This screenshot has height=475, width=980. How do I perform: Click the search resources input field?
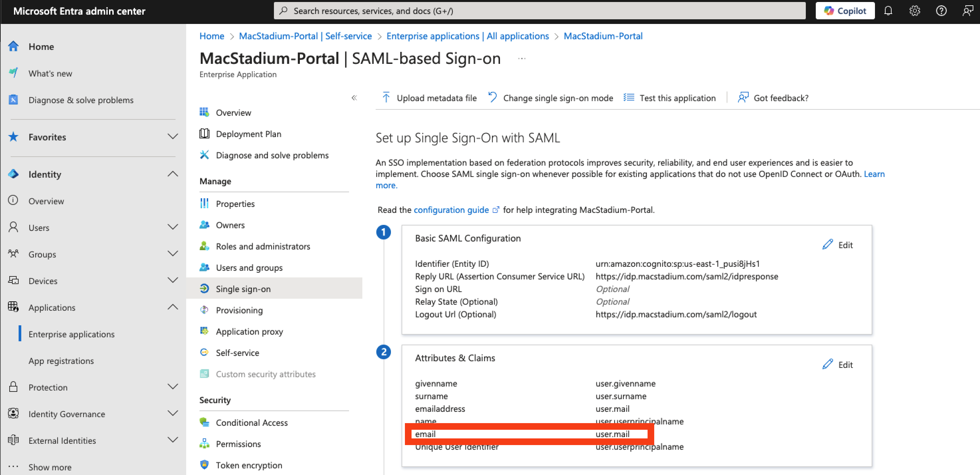pyautogui.click(x=540, y=11)
